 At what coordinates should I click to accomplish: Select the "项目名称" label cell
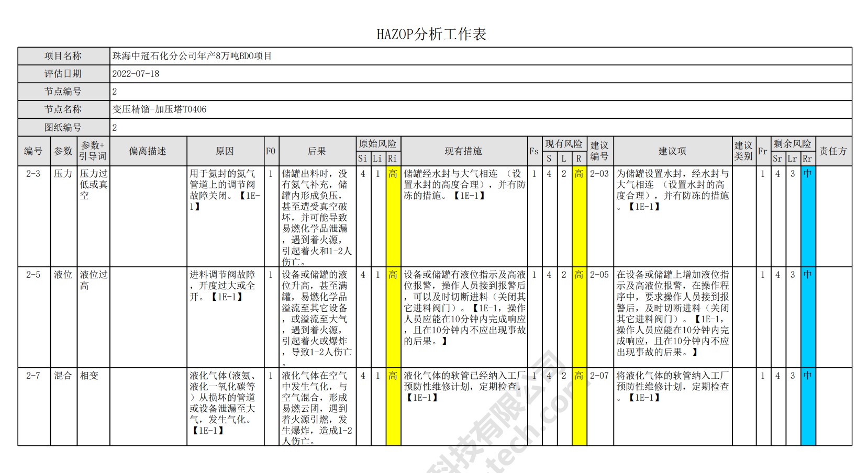[63, 56]
